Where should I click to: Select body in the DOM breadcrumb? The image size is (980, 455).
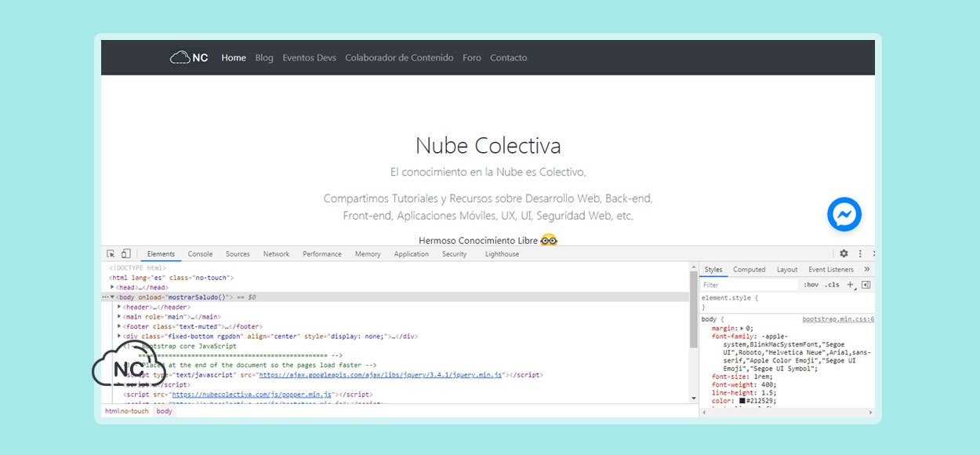[x=164, y=411]
